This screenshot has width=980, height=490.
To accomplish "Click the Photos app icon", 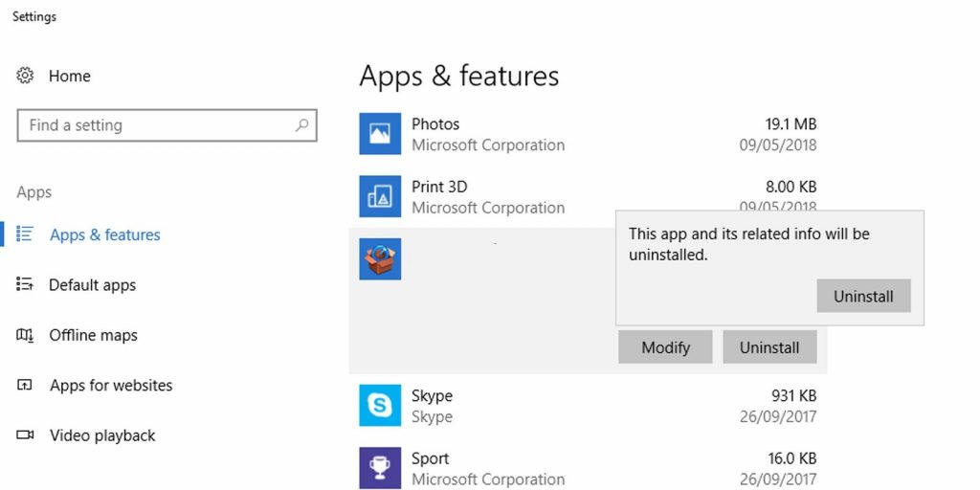I will point(380,134).
